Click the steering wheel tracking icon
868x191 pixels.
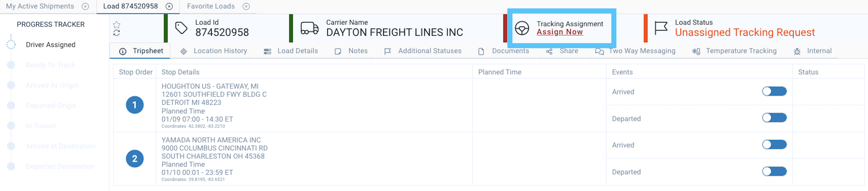pyautogui.click(x=522, y=28)
